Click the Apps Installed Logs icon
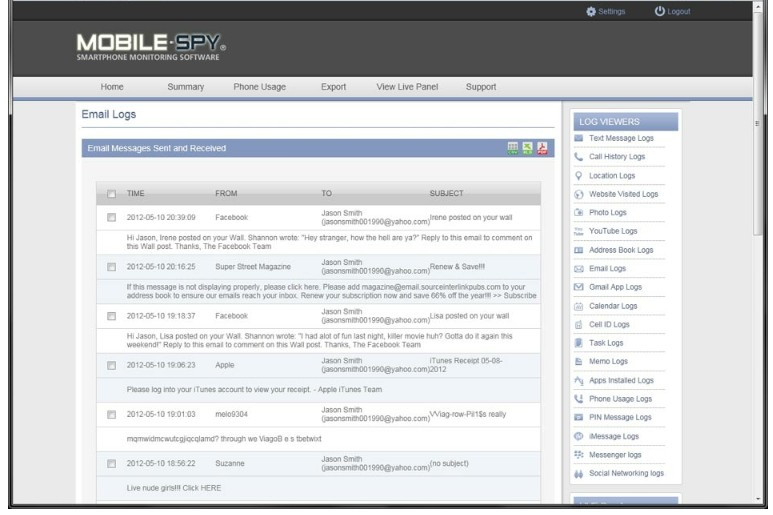This screenshot has height=515, width=773. (x=579, y=380)
